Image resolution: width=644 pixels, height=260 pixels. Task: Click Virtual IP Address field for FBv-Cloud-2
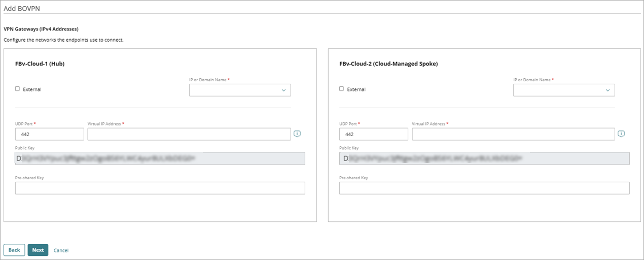coord(513,134)
